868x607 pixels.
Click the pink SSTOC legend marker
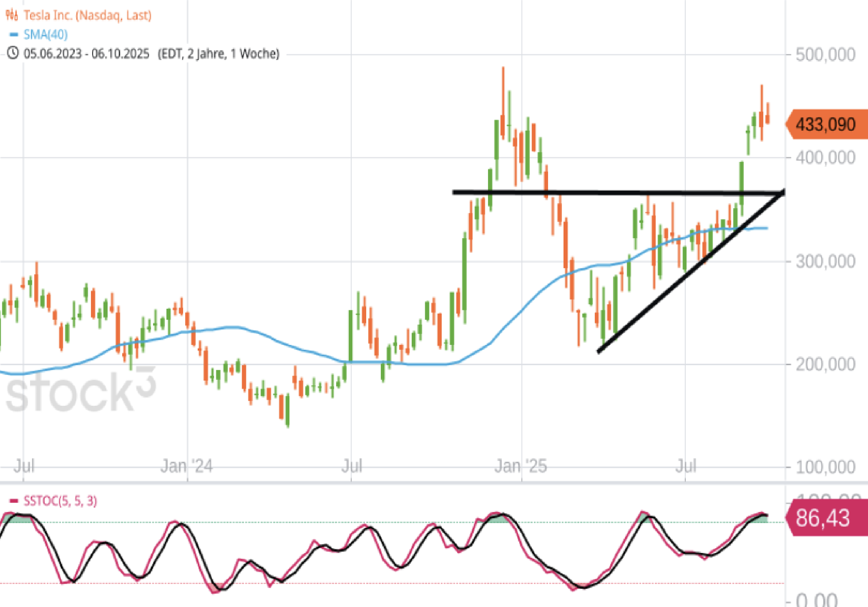13,501
